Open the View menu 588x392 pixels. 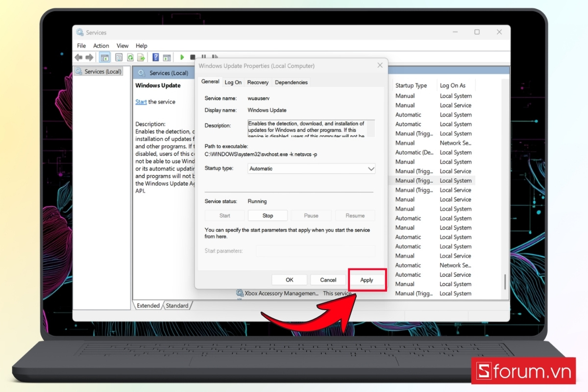122,46
